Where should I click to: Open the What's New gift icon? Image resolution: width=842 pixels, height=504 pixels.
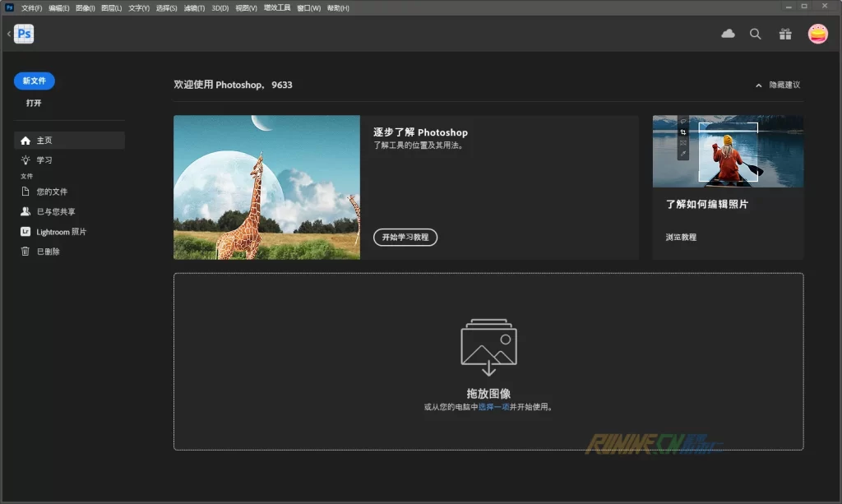coord(785,34)
